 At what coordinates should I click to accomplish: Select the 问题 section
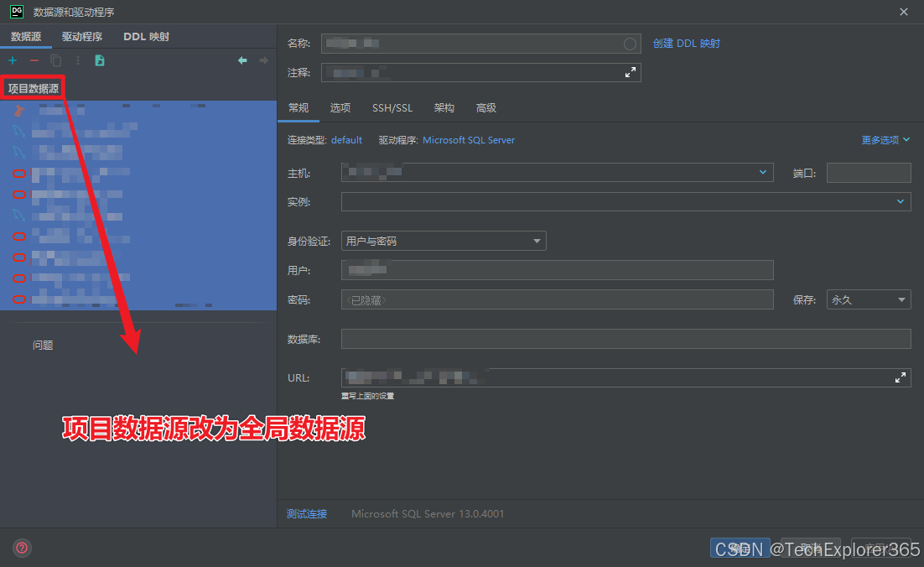(x=43, y=346)
